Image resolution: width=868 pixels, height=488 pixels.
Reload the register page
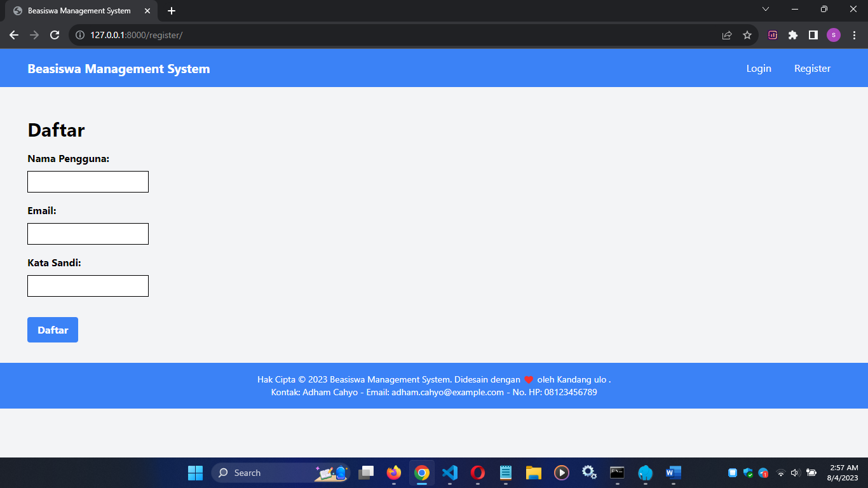54,35
